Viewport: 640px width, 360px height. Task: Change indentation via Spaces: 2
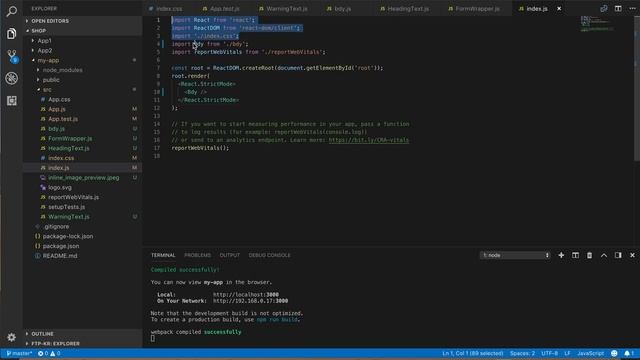pos(522,353)
